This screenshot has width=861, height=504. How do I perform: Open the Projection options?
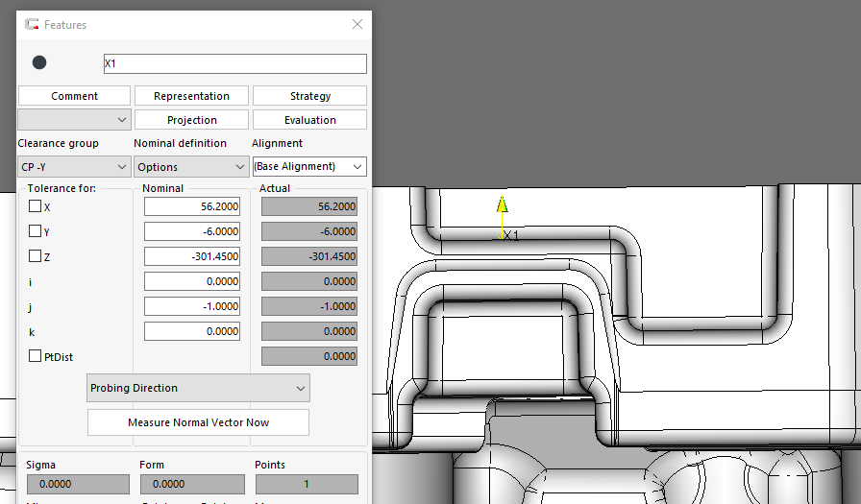(x=191, y=120)
